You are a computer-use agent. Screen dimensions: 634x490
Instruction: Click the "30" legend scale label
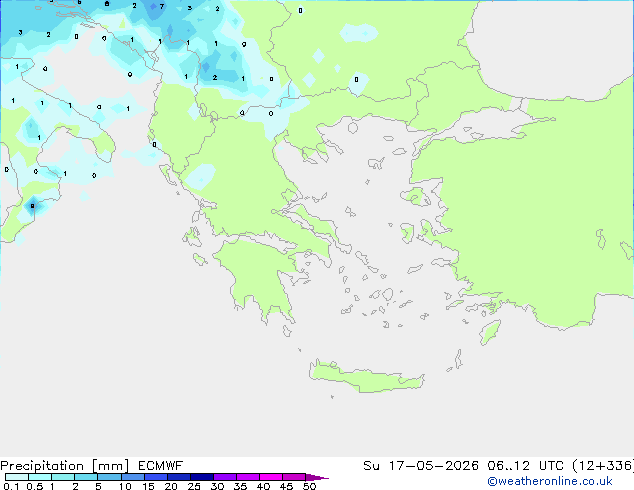[x=217, y=486]
